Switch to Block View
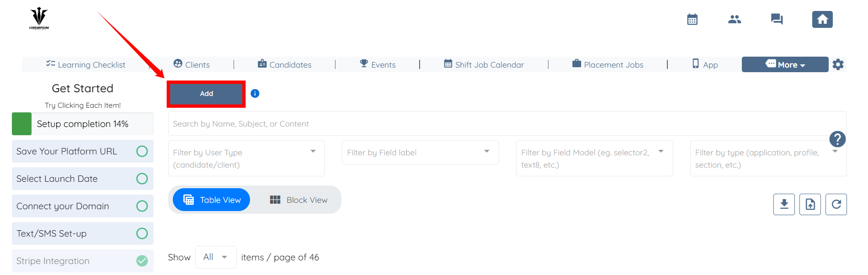868x275 pixels. click(298, 200)
